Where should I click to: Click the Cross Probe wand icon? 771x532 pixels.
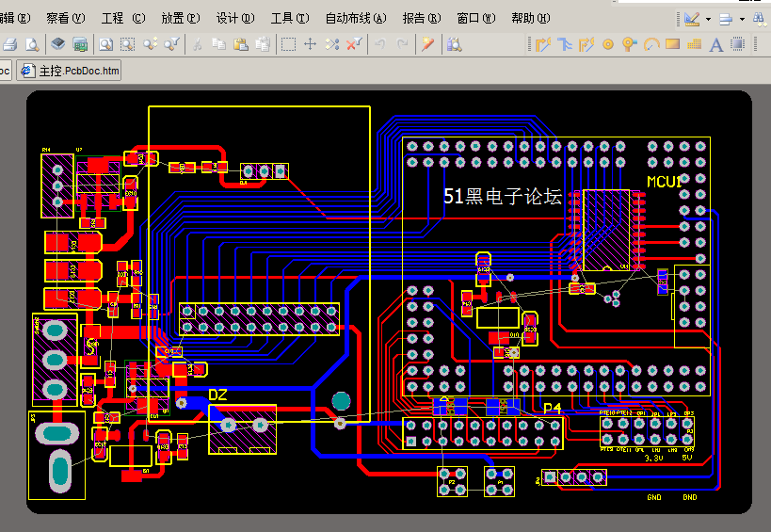coord(427,45)
